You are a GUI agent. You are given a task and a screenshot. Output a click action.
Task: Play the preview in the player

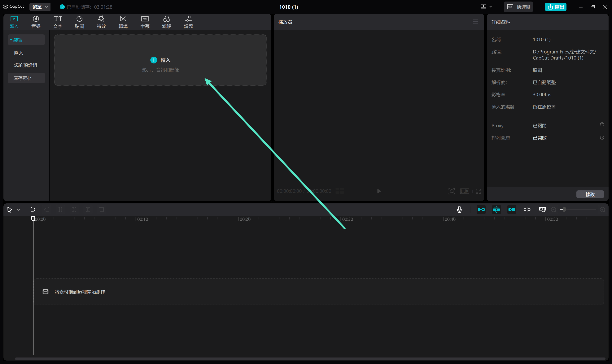[x=379, y=191]
